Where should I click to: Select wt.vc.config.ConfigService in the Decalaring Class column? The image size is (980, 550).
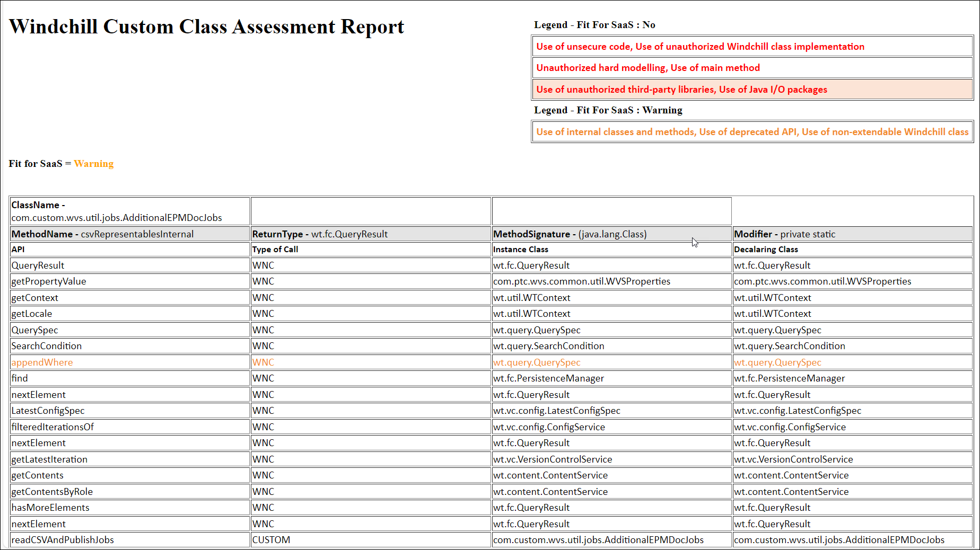853,427
